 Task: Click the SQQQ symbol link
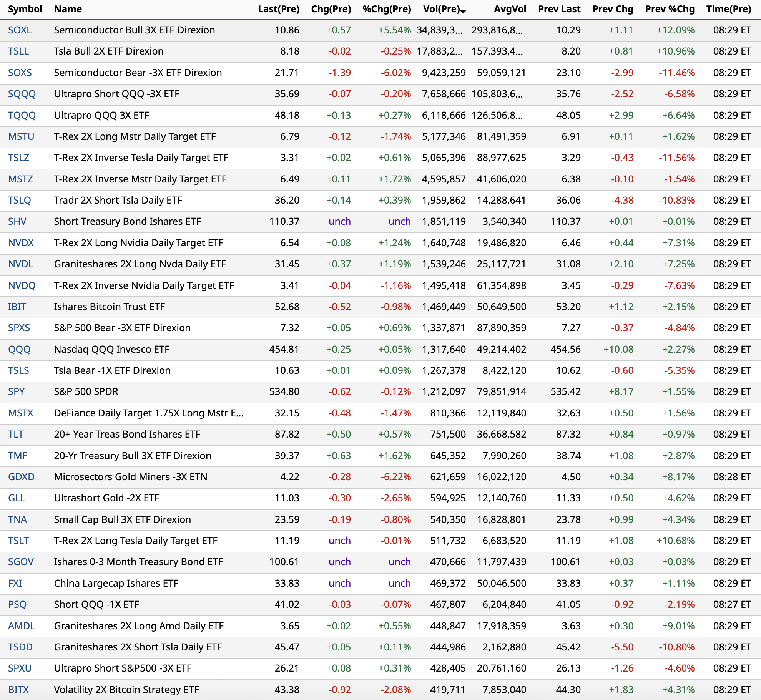tap(22, 94)
